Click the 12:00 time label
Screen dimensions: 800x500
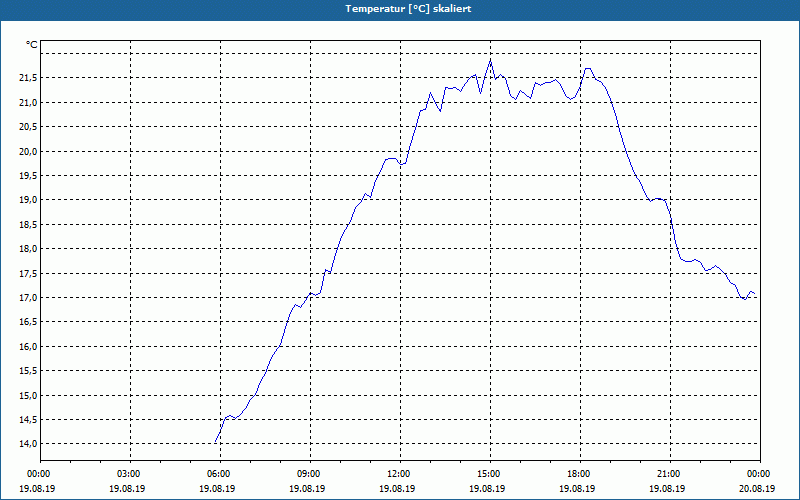pos(397,474)
